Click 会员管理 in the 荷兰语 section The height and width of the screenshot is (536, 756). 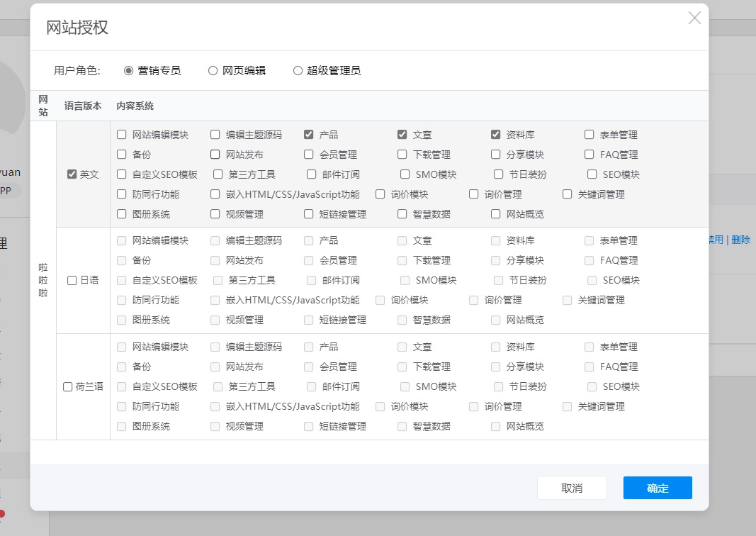point(309,367)
